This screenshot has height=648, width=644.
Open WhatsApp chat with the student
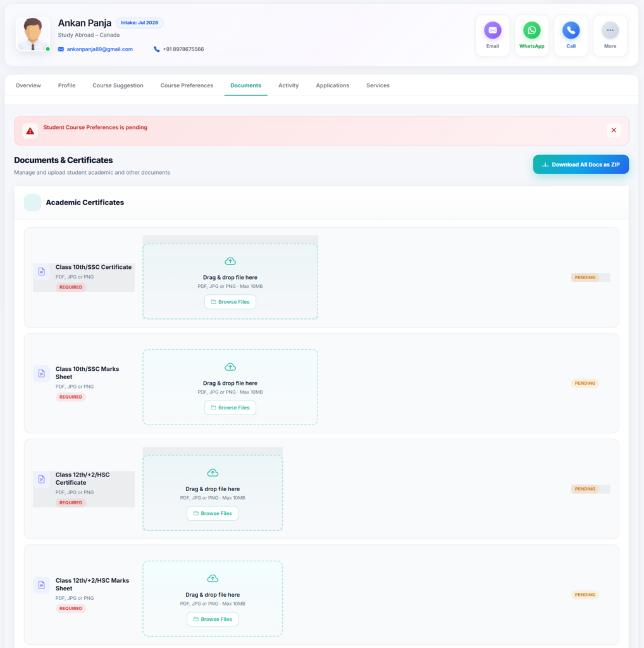[x=531, y=30]
